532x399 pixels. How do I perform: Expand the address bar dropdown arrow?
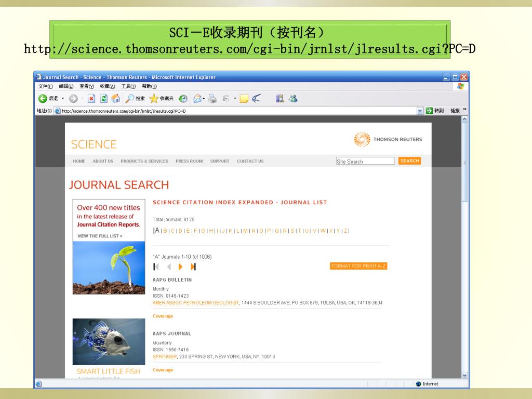pyautogui.click(x=420, y=111)
